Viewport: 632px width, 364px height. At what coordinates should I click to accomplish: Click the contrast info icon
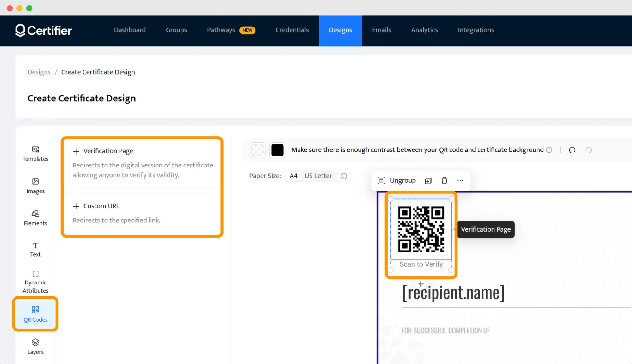click(x=549, y=150)
